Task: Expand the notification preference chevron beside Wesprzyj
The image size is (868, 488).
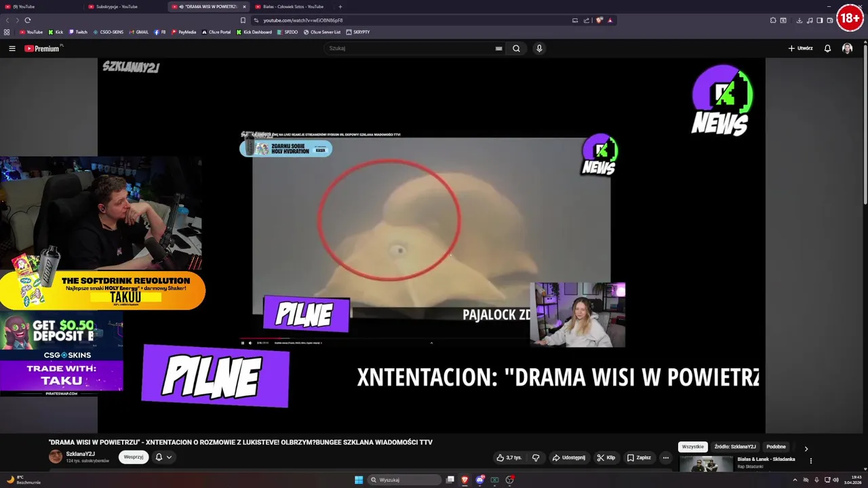Action: click(x=169, y=457)
